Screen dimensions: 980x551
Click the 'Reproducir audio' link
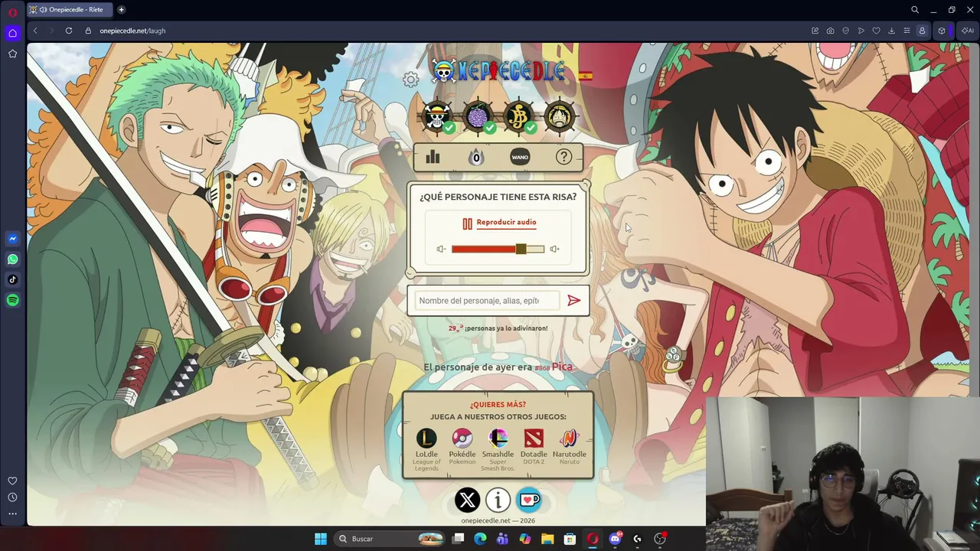pyautogui.click(x=506, y=222)
